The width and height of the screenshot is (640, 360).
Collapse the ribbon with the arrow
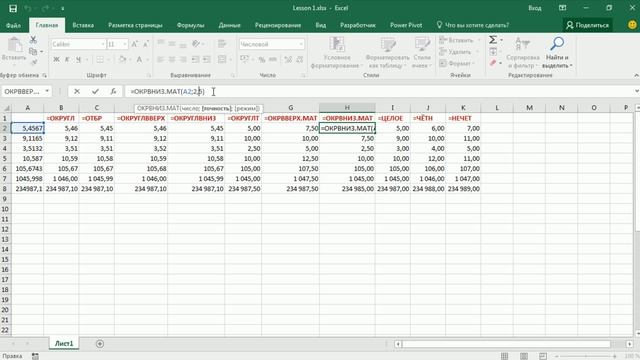(636, 76)
